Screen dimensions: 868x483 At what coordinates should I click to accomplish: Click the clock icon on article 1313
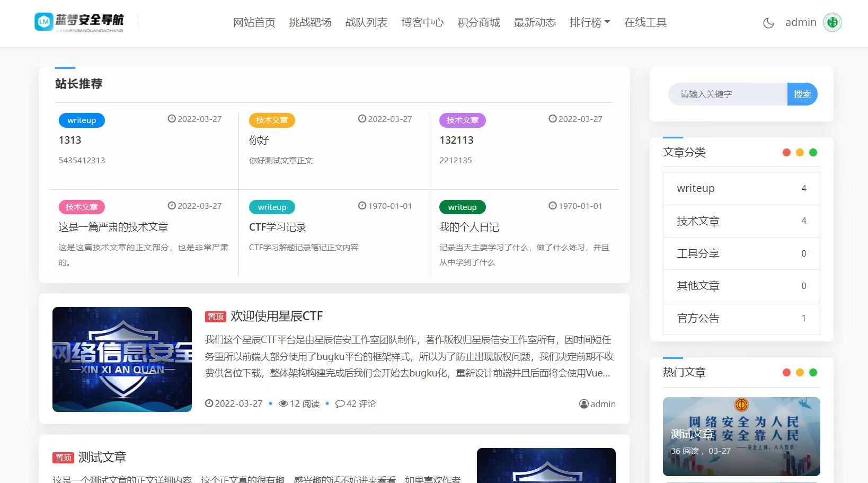[x=172, y=119]
